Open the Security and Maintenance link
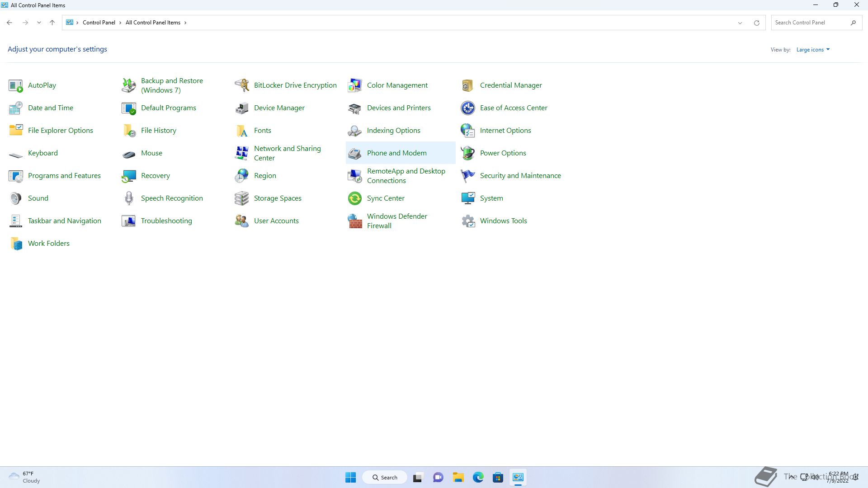The image size is (868, 488). point(520,176)
